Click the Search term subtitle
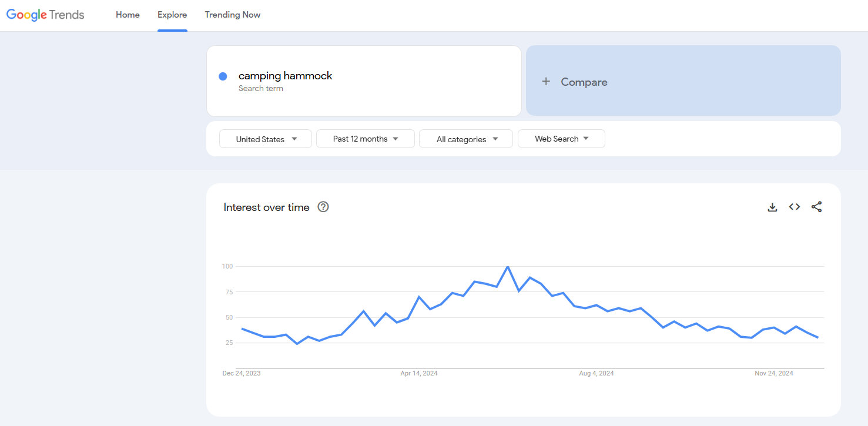Screen dimensions: 868x426 pyautogui.click(x=261, y=89)
